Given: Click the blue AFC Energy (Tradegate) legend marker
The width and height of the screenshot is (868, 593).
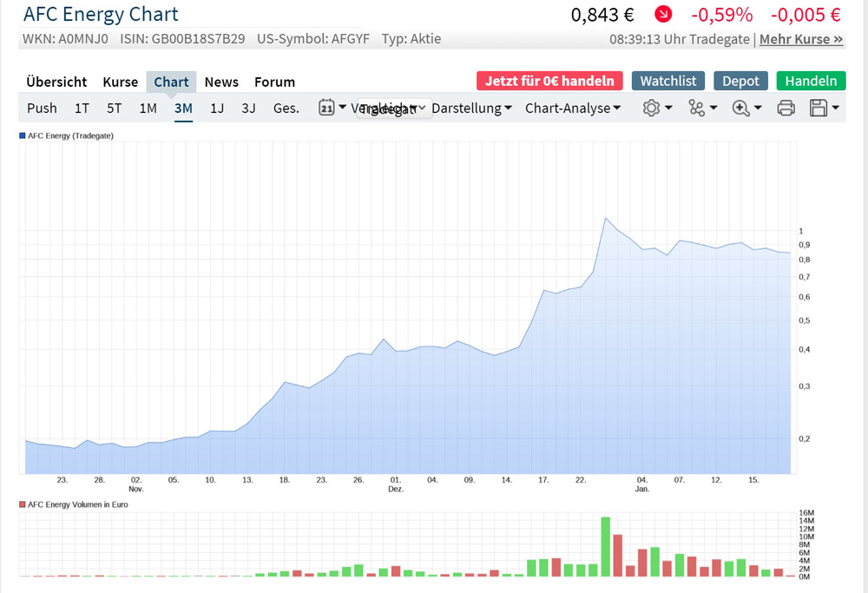Looking at the screenshot, I should point(23,135).
